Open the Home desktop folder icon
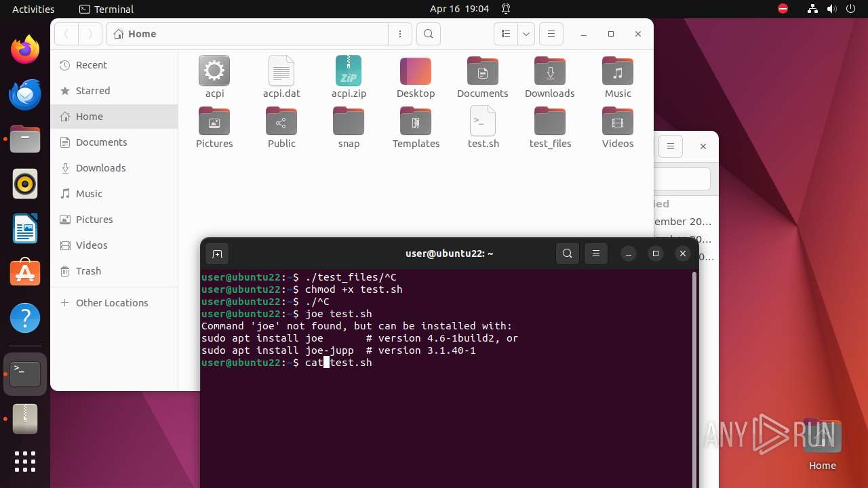This screenshot has height=488, width=868. point(822,444)
